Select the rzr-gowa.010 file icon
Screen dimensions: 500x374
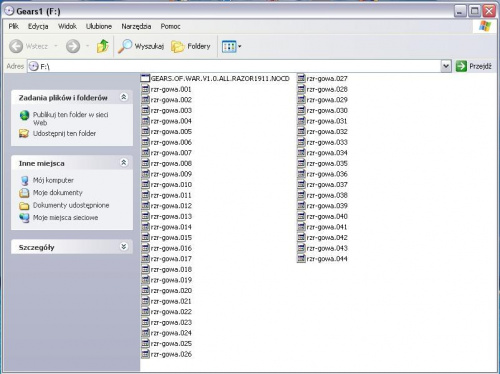click(145, 185)
